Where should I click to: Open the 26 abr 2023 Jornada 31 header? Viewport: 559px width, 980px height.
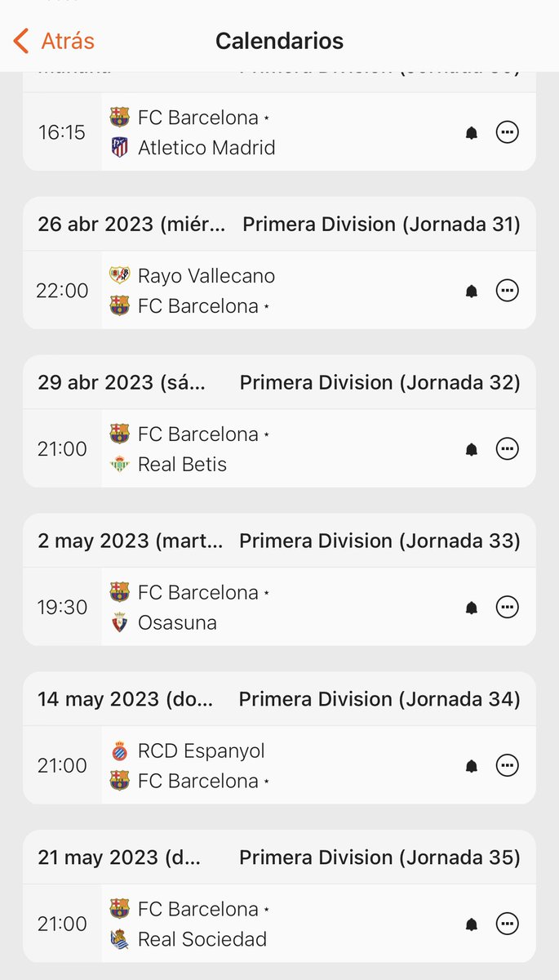(x=279, y=224)
